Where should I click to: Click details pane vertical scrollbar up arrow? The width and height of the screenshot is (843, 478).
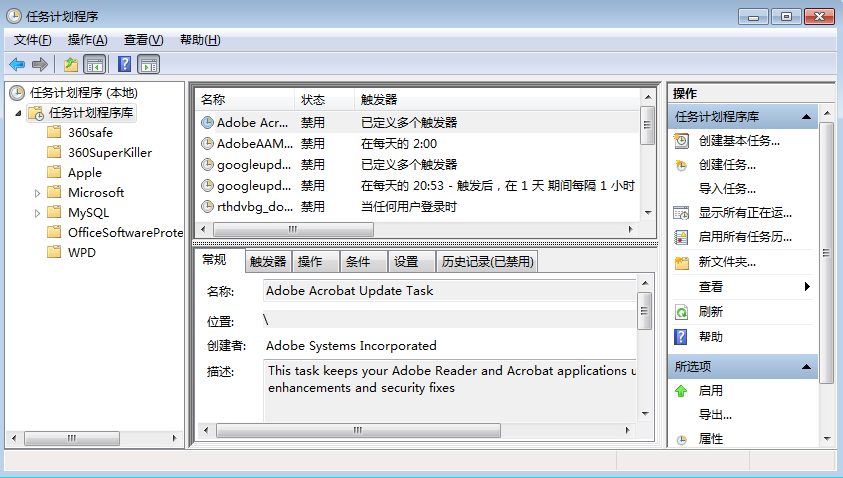click(x=645, y=283)
